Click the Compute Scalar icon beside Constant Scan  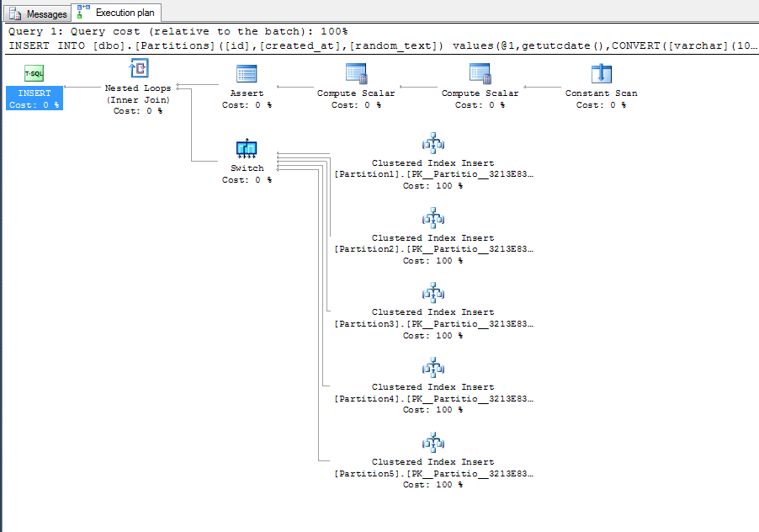click(480, 73)
